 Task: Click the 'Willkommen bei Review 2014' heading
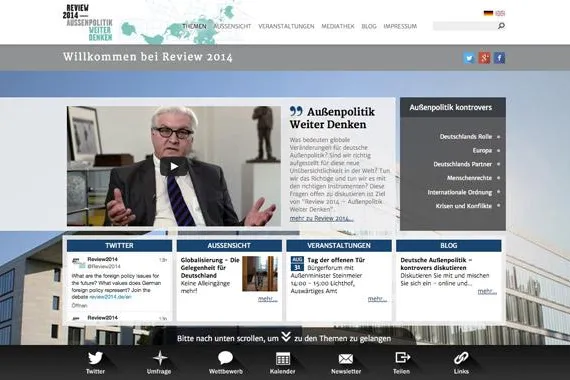pyautogui.click(x=148, y=57)
